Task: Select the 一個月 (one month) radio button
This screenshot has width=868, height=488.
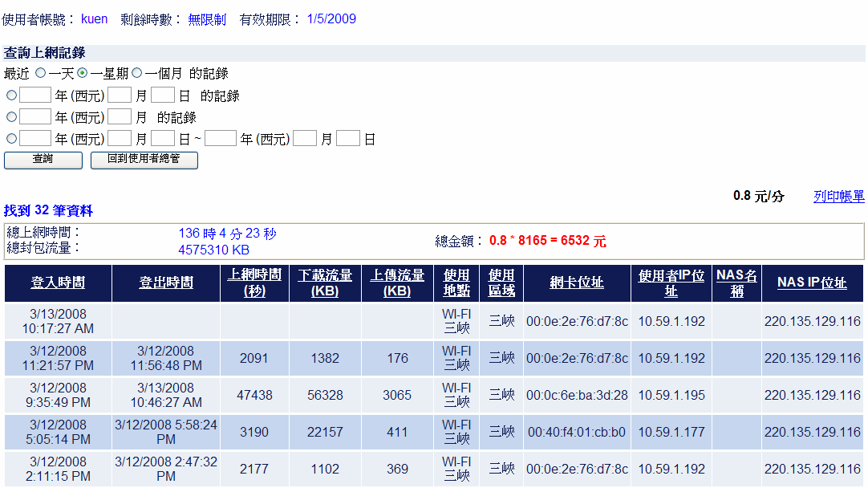Action: click(136, 73)
